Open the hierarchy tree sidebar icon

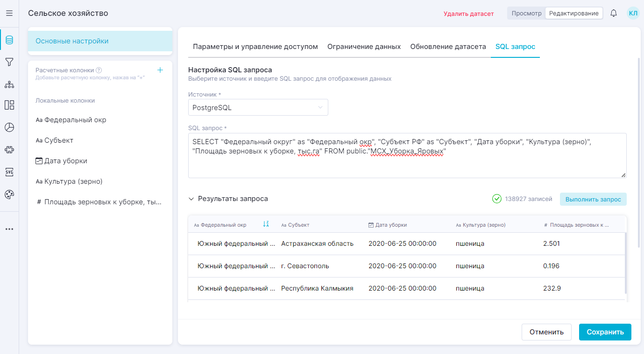click(x=9, y=84)
